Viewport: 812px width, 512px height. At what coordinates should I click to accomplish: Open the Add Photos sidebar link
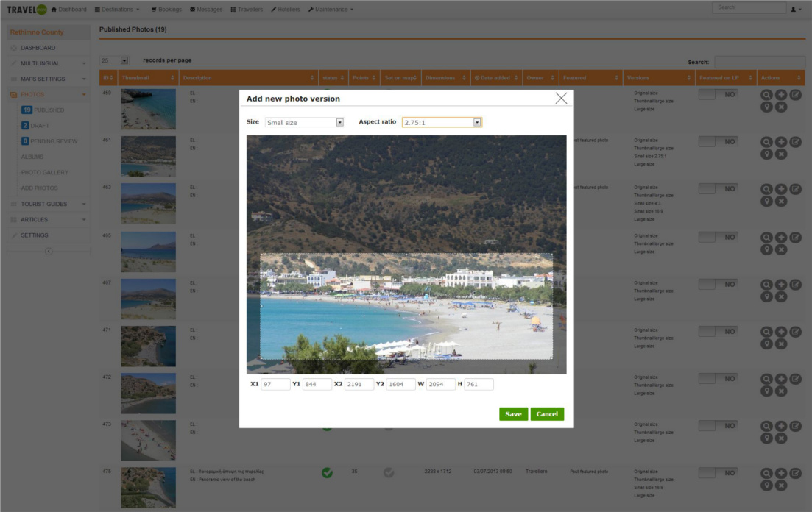tap(39, 188)
